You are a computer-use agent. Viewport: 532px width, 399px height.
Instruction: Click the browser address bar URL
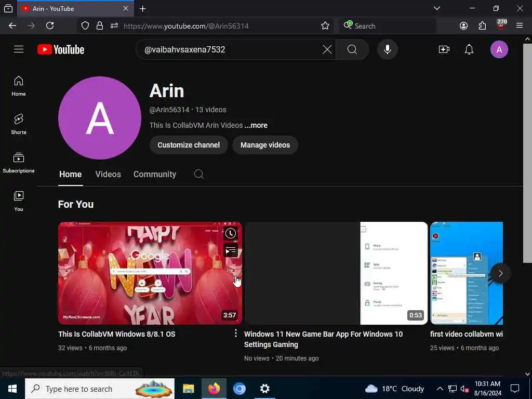click(x=187, y=26)
